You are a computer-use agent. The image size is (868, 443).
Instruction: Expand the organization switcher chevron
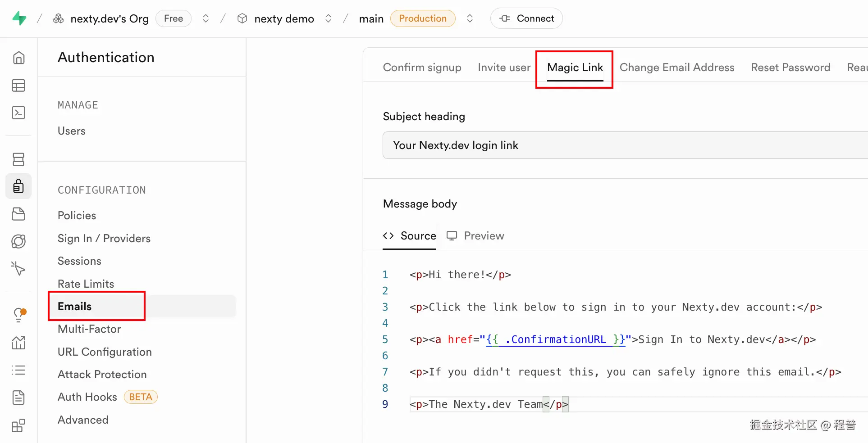point(206,18)
